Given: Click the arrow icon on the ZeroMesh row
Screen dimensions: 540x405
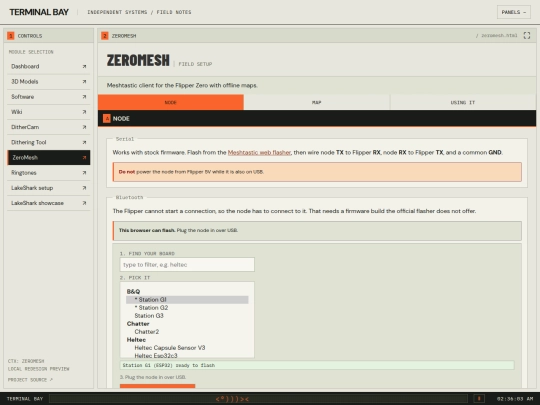Looking at the screenshot, I should tap(84, 157).
